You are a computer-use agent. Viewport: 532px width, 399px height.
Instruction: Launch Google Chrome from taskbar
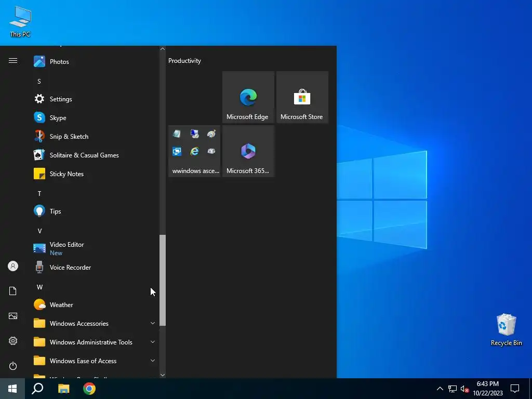tap(89, 389)
